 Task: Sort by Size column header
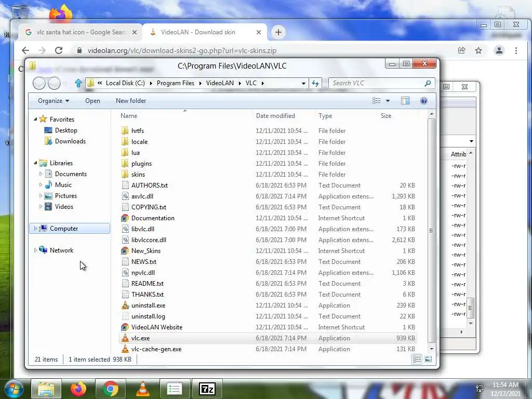pos(397,116)
